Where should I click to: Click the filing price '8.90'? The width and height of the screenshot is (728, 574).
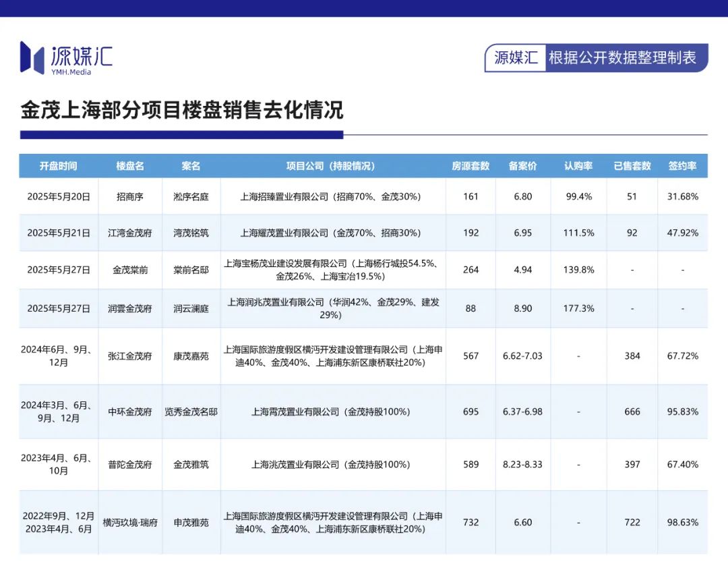click(x=523, y=308)
